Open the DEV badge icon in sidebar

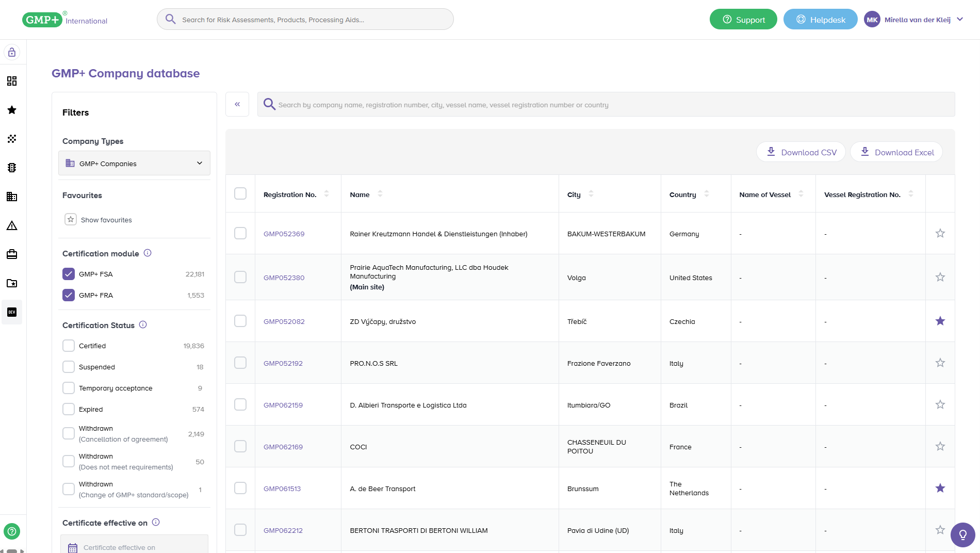click(x=12, y=312)
